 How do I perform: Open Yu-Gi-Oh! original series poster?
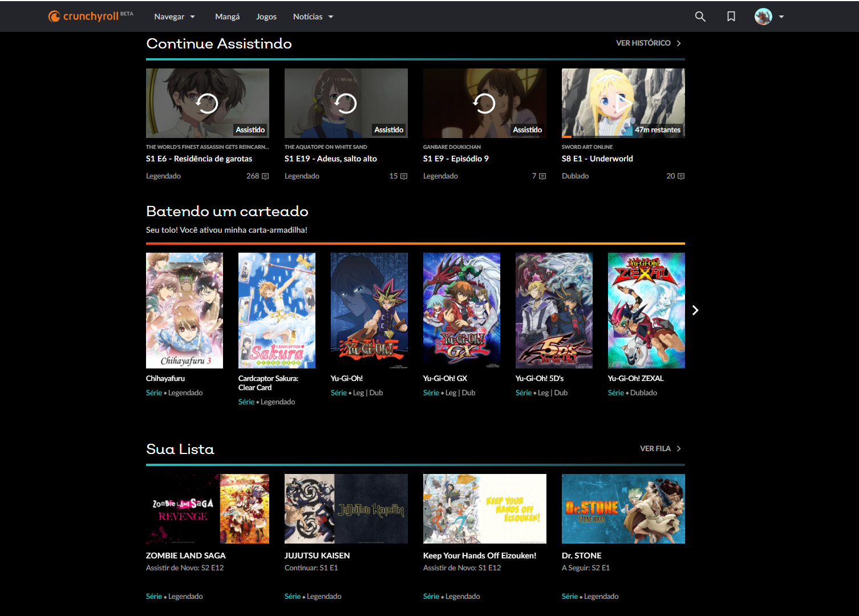(x=369, y=310)
